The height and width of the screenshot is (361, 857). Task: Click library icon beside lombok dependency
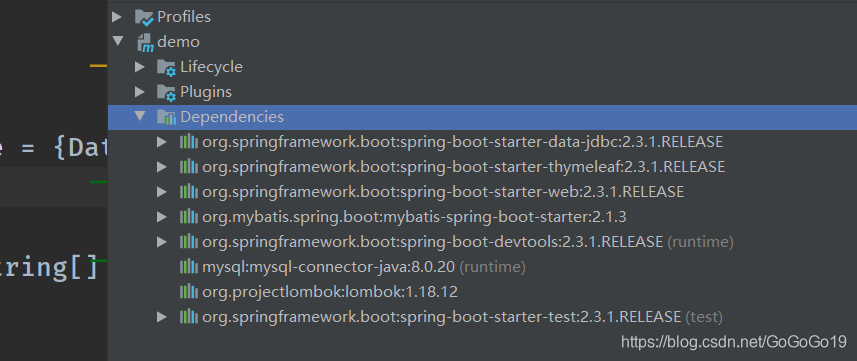(x=189, y=292)
